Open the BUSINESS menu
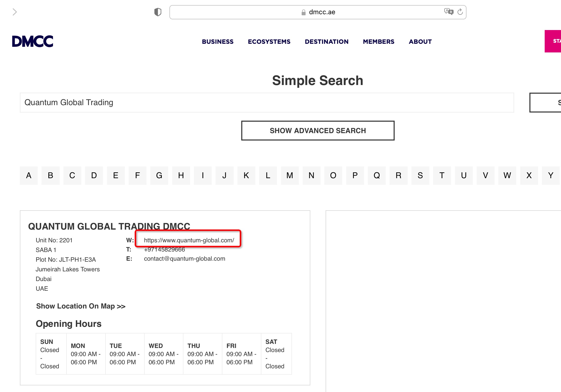561x392 pixels. coord(218,41)
